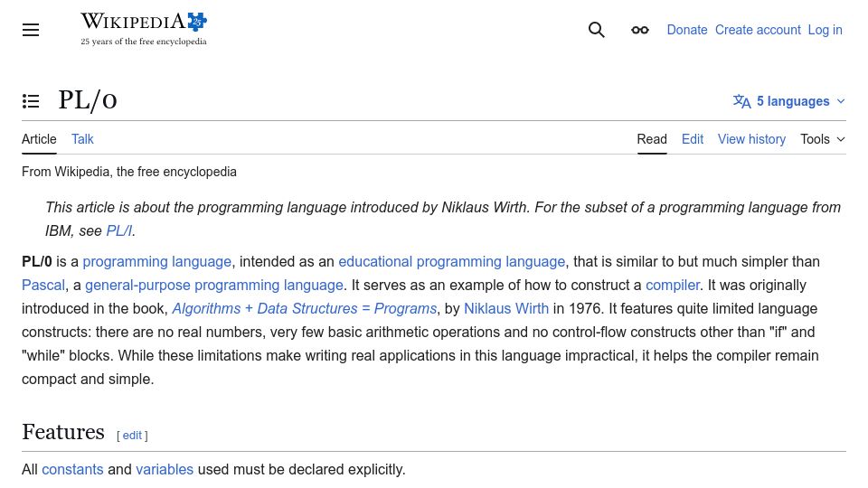Click the language translation icon

[741, 101]
